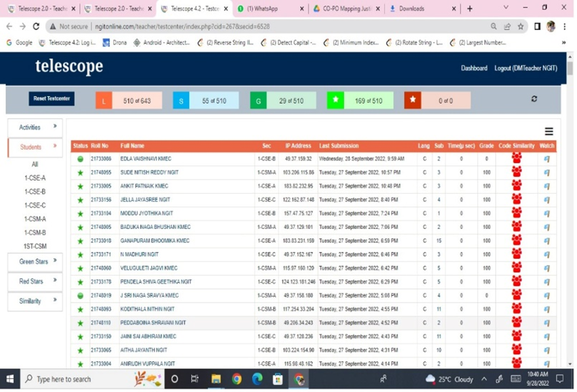Expand the Red Stars sidebar section
577x392 pixels.
[35, 281]
